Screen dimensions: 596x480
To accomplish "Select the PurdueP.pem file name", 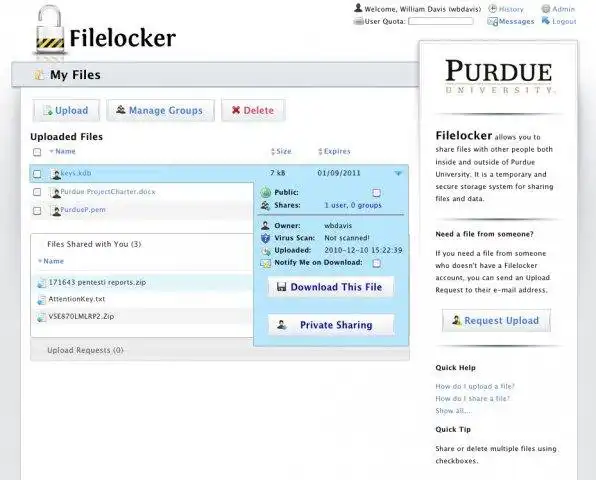I will [x=83, y=210].
